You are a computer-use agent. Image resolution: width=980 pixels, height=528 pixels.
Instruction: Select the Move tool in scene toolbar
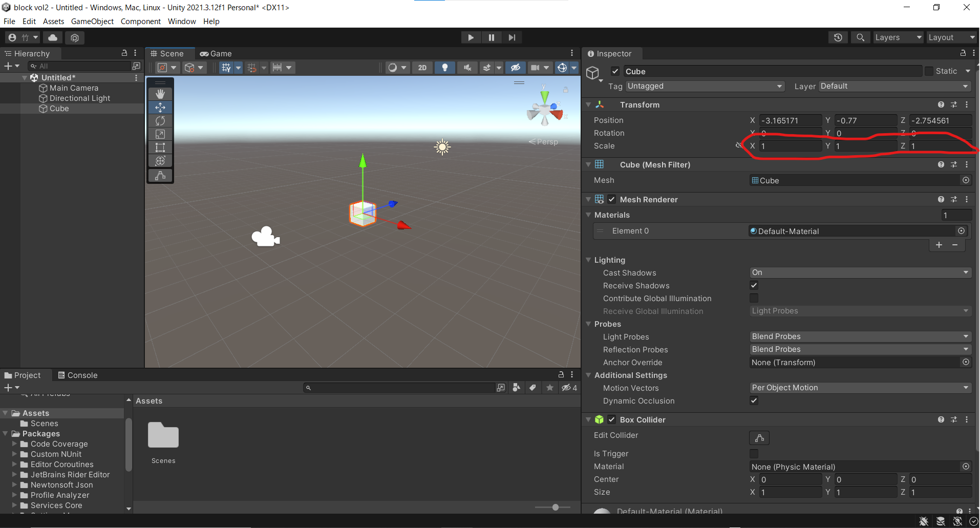click(x=160, y=108)
